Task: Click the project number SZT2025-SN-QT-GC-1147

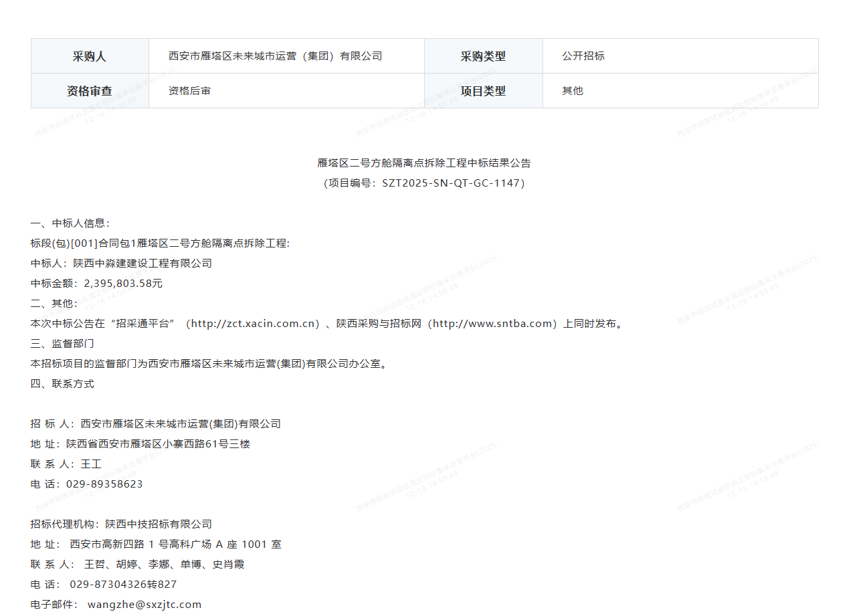Action: coord(451,183)
